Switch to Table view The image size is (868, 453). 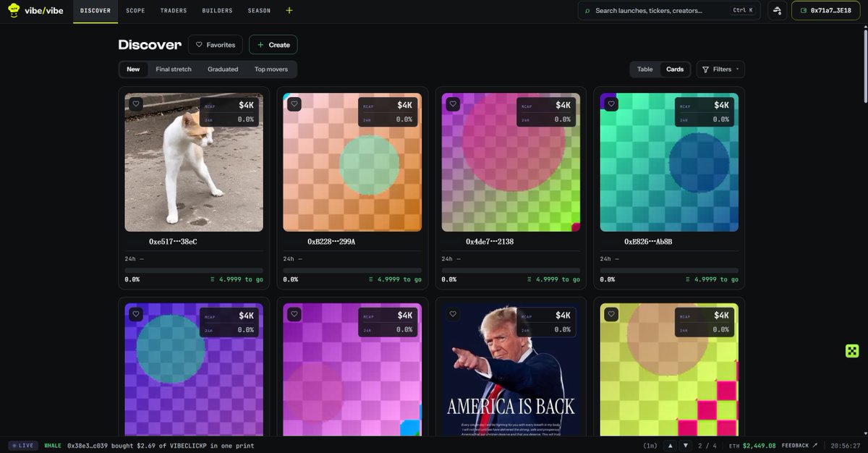644,69
